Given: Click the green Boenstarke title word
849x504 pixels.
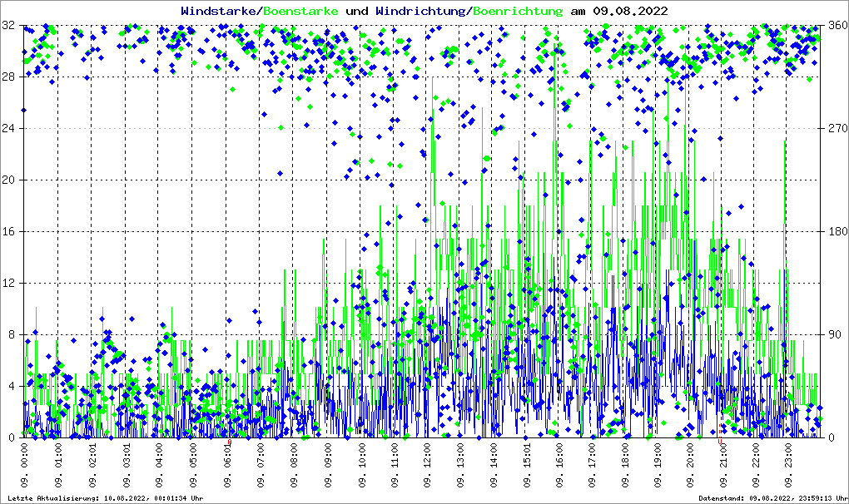Looking at the screenshot, I should [x=300, y=12].
